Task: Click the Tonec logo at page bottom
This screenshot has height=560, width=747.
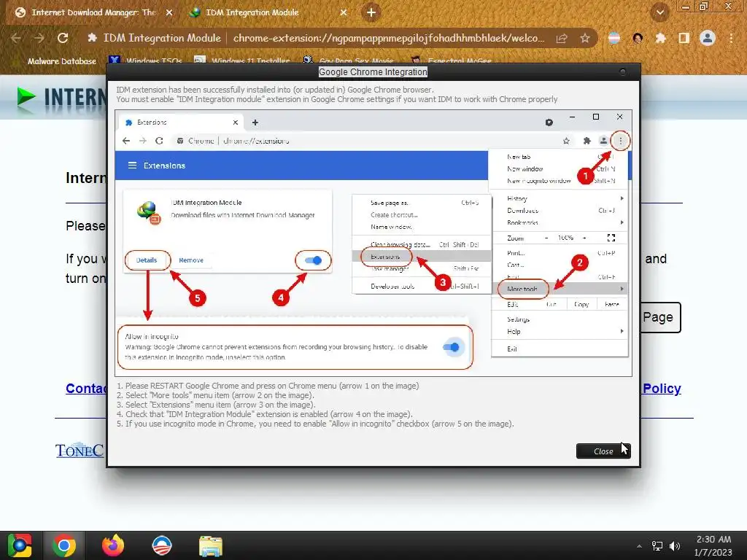Action: coord(80,450)
